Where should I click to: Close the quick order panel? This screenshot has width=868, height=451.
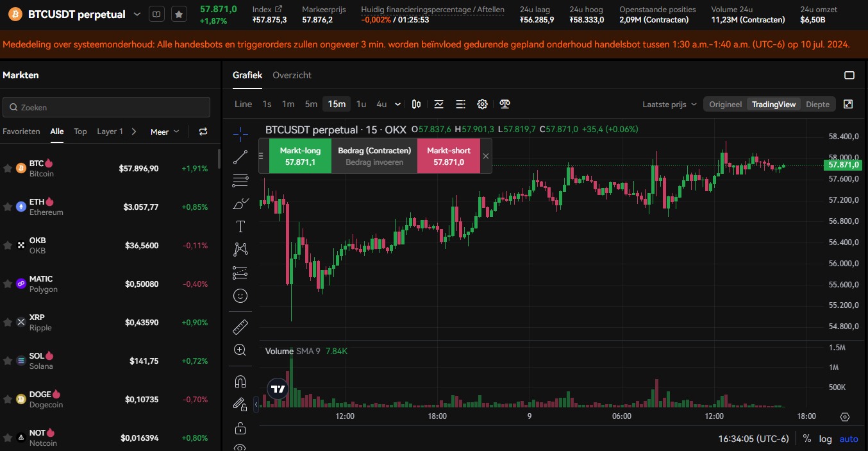click(x=485, y=156)
